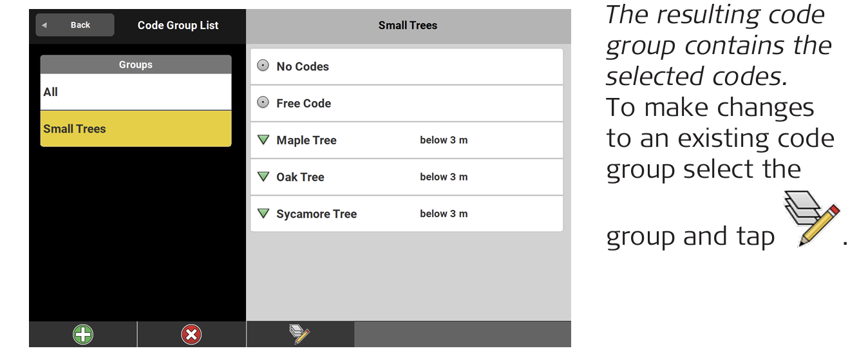This screenshot has width=868, height=353.
Task: Click the arrow on the Back button
Action: coord(44,25)
